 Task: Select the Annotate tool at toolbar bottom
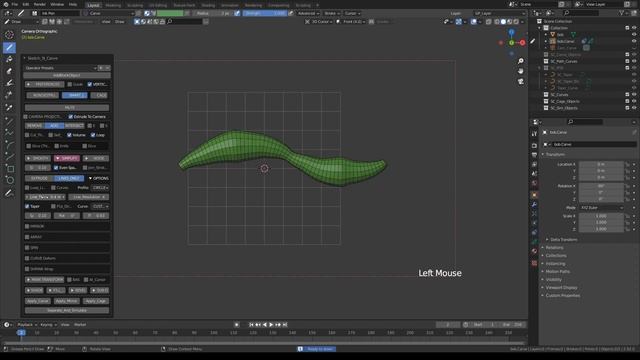click(x=9, y=193)
